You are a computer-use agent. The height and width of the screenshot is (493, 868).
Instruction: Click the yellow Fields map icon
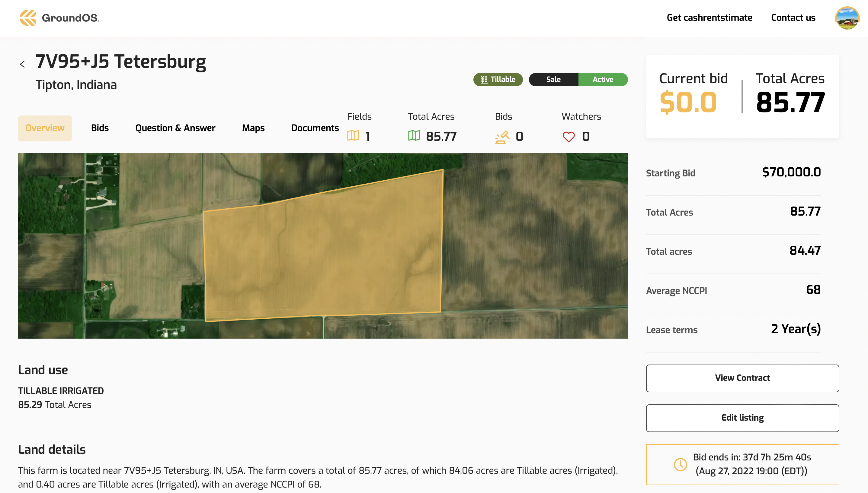(353, 136)
